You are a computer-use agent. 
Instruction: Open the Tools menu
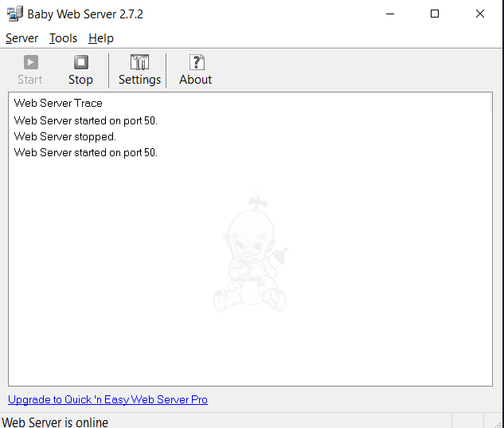pos(64,38)
